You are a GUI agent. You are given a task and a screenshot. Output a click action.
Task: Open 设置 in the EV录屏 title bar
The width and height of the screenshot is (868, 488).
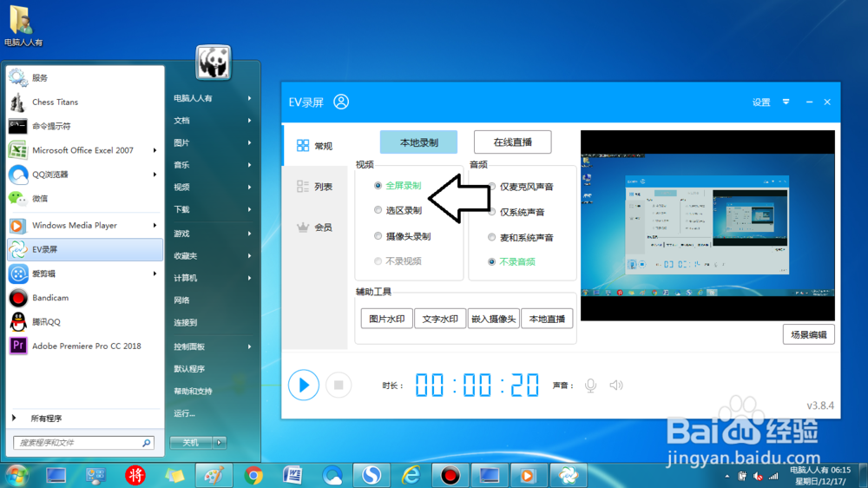pyautogui.click(x=761, y=102)
